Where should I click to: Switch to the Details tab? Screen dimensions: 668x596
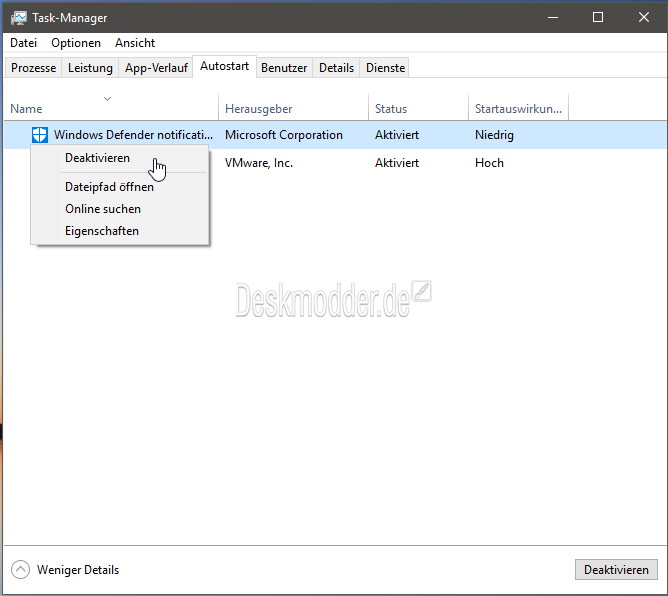337,68
